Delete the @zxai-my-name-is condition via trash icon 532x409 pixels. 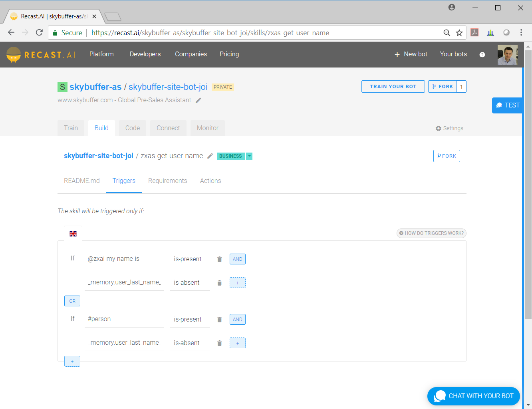pos(219,259)
